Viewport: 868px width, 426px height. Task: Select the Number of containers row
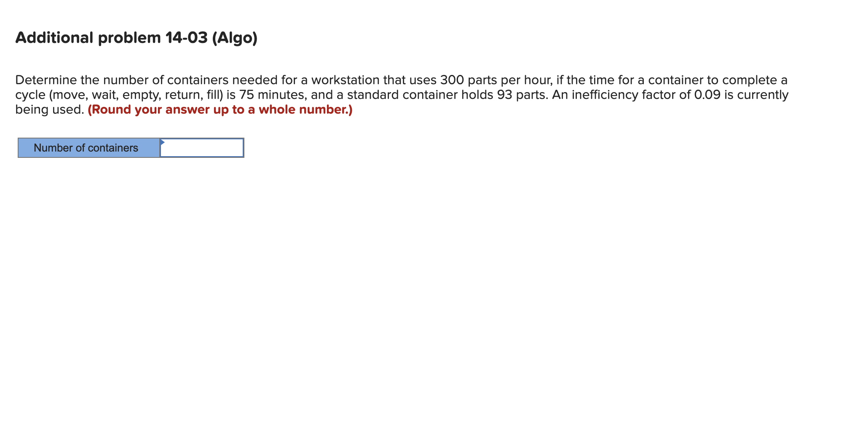[x=131, y=148]
